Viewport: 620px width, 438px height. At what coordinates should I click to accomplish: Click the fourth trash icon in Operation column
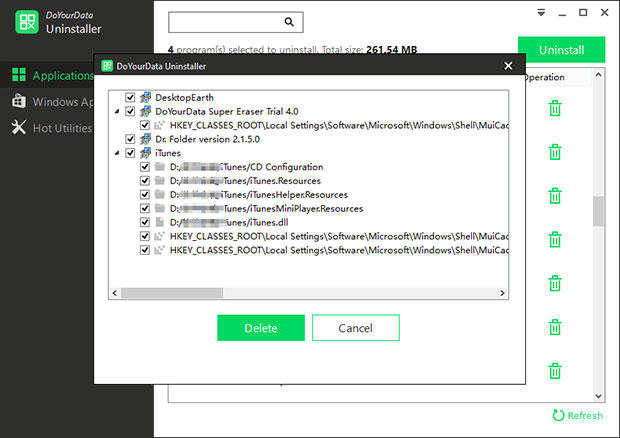click(x=555, y=240)
